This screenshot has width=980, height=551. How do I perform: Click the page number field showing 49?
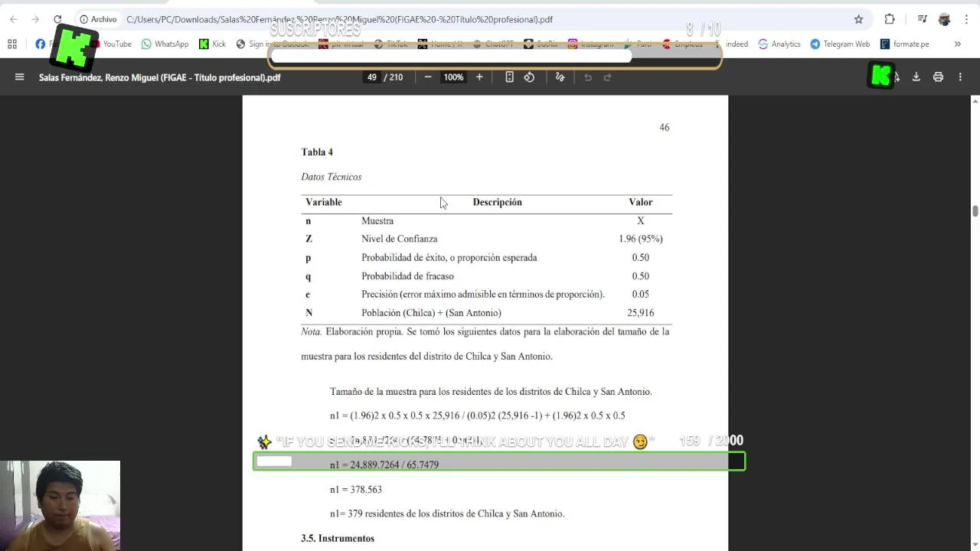coord(372,77)
